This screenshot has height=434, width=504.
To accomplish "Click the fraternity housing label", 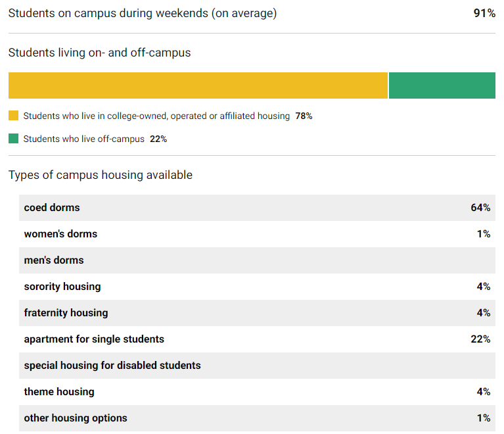I will (66, 313).
